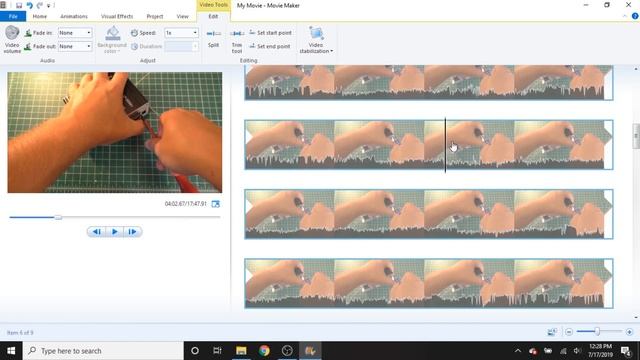Click the 04:02.67/17:47.91 timecode
Screen dimensions: 640x360
[x=186, y=204]
